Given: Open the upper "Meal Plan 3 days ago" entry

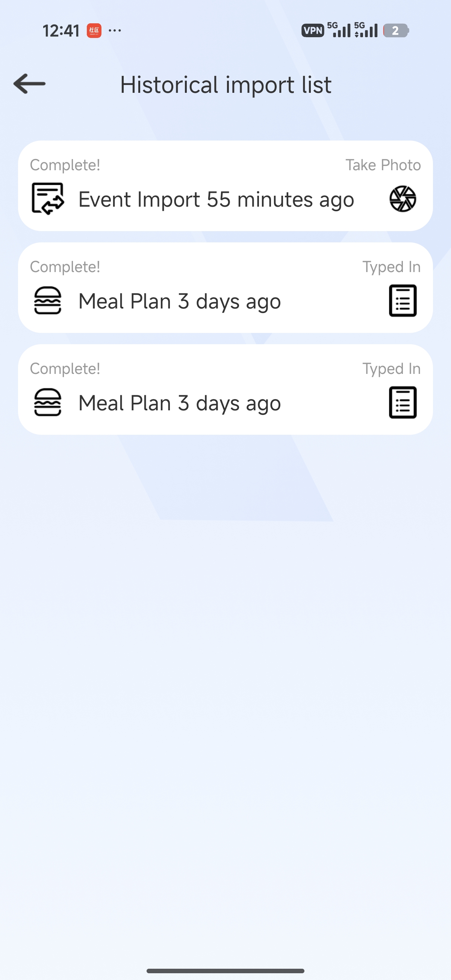Looking at the screenshot, I should coord(180,301).
